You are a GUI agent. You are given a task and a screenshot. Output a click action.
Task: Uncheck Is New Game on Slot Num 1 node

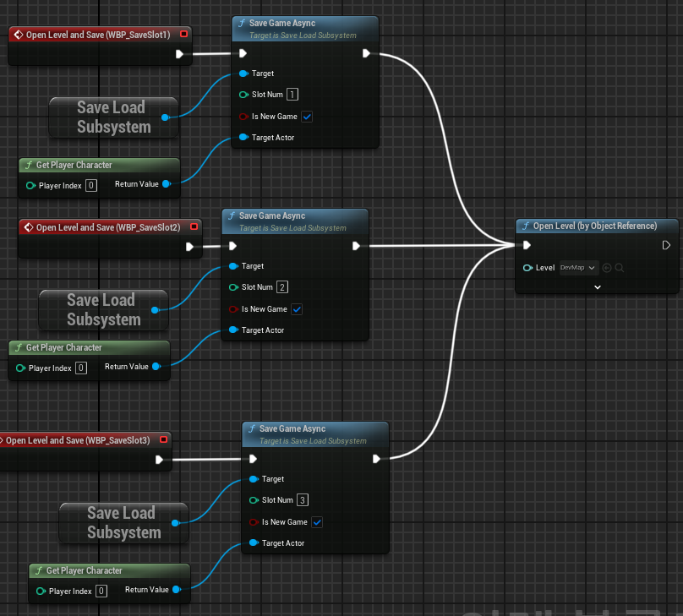[x=307, y=117]
